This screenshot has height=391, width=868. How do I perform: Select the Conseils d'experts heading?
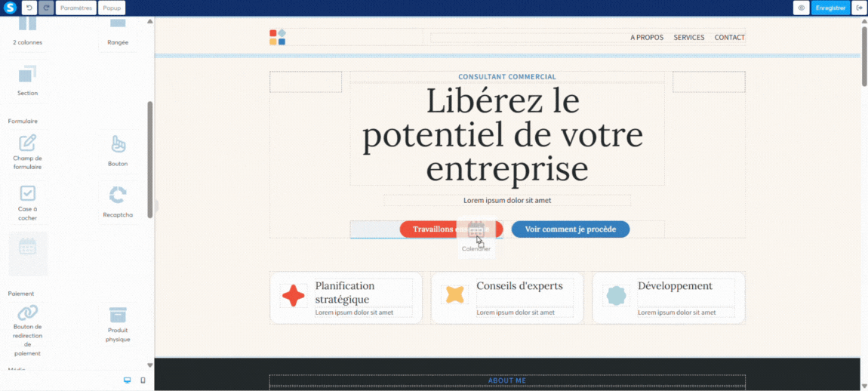point(519,286)
